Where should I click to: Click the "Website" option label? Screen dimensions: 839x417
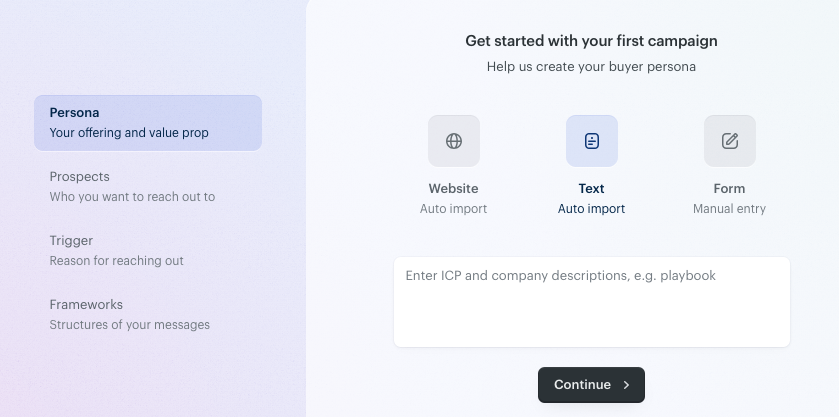[x=454, y=188]
